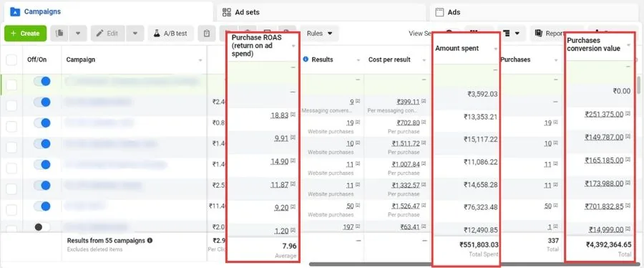
Task: Switch to the Ad sets tab
Action: click(321, 12)
